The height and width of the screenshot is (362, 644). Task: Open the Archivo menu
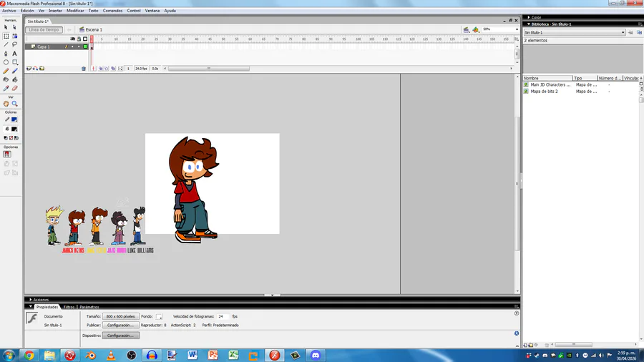9,11
